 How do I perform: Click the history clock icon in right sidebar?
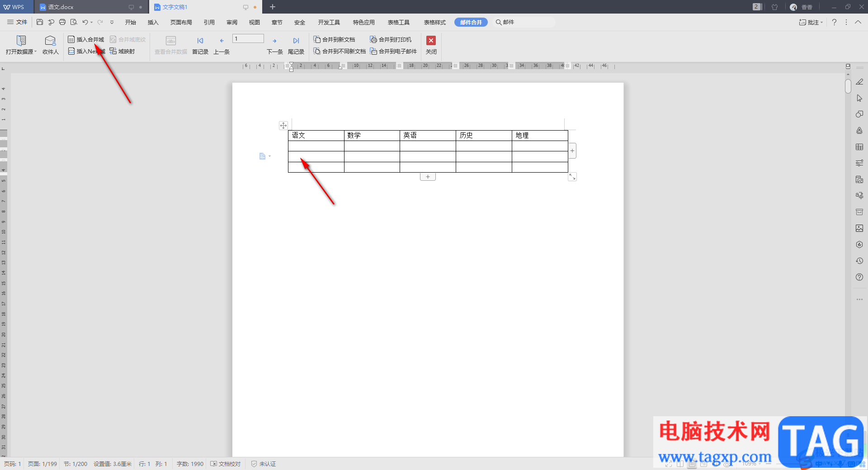(x=859, y=261)
